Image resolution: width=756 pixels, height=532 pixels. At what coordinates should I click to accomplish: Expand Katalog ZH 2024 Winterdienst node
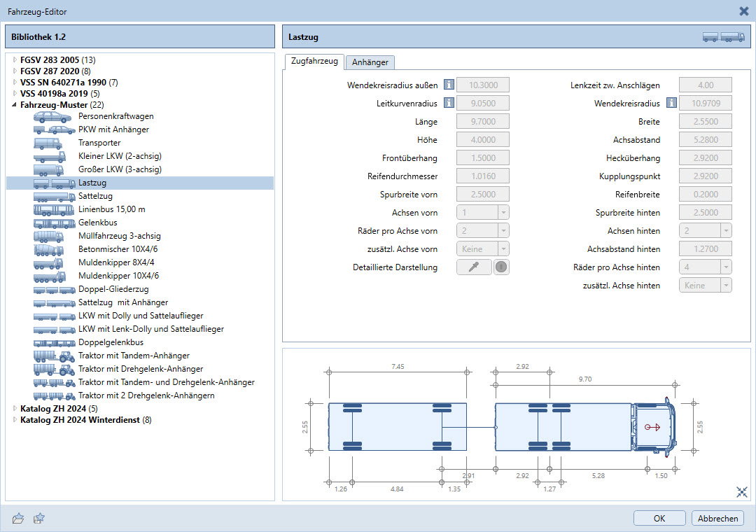pos(15,420)
